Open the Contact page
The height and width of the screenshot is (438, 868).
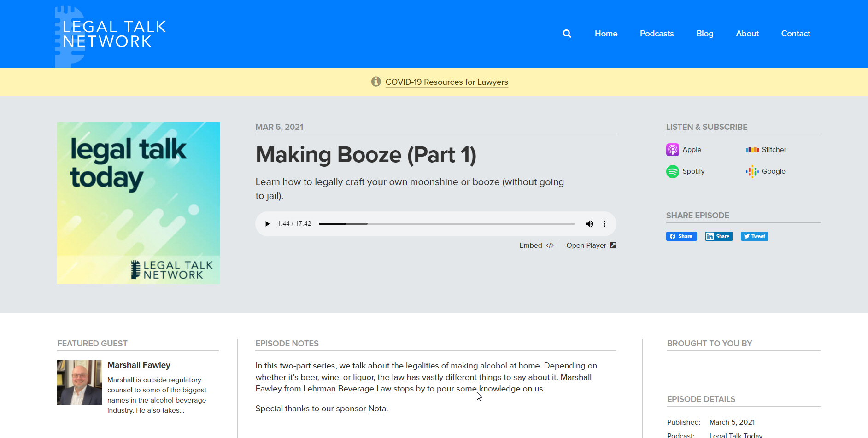pyautogui.click(x=796, y=34)
